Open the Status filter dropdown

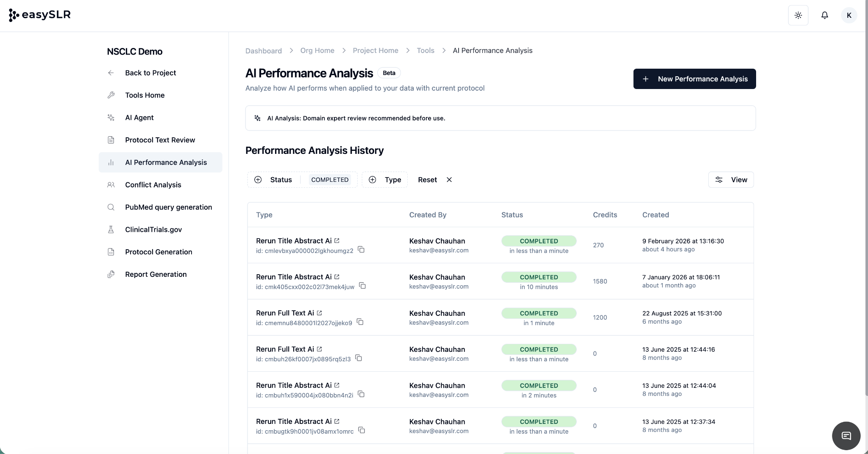click(x=274, y=180)
